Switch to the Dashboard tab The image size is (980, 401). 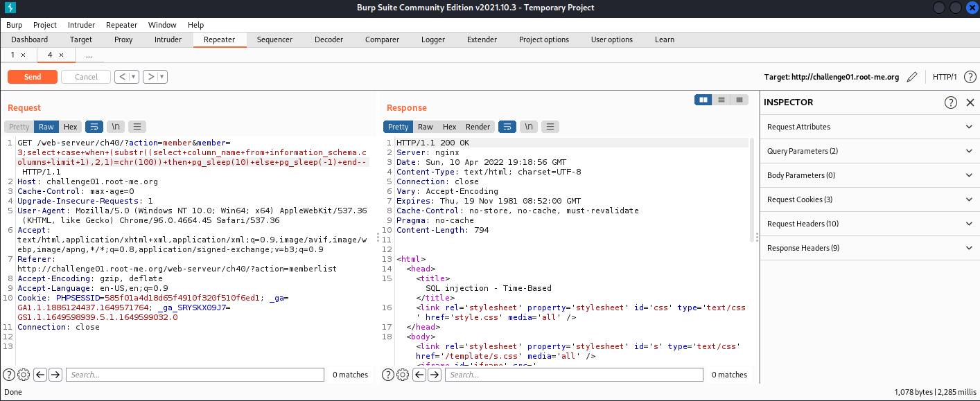[30, 39]
